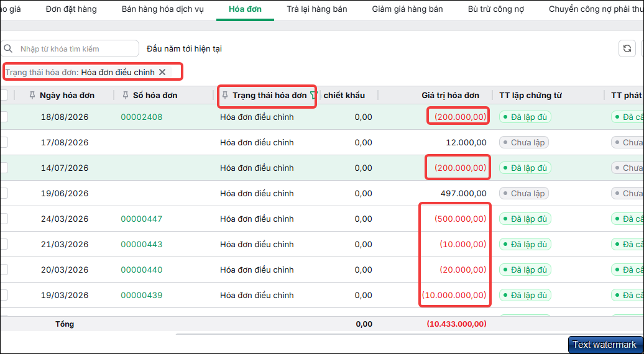
Task: Remove the Hóa đơn điều chỉnh filter
Action: [x=162, y=72]
